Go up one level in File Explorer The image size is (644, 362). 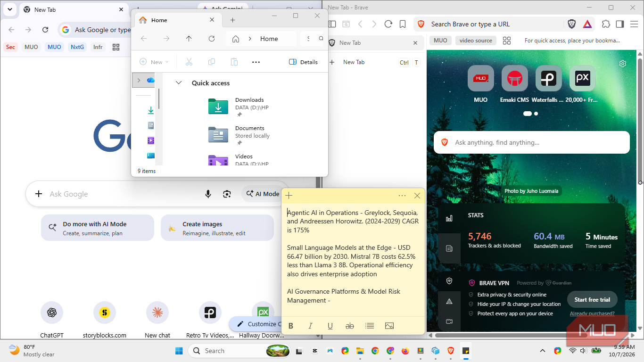click(189, 39)
